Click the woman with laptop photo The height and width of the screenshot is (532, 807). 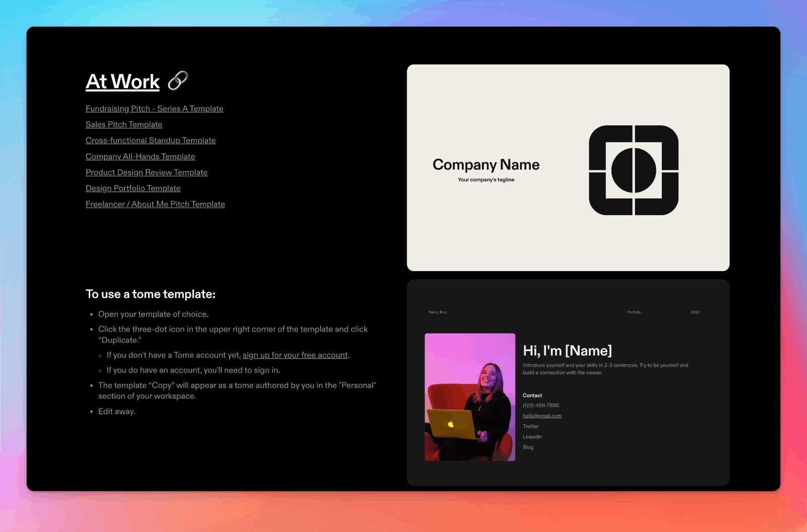tap(470, 397)
